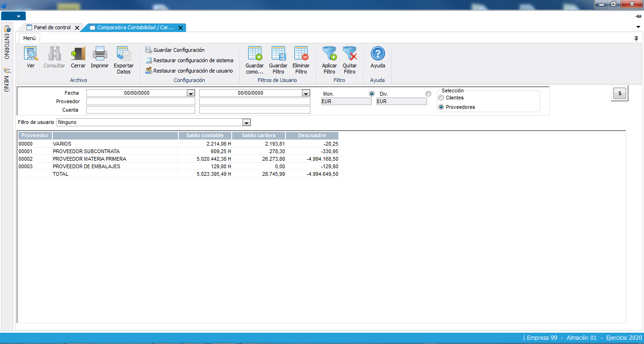The image size is (644, 344).
Task: Select the Proveedores radio button
Action: point(441,107)
